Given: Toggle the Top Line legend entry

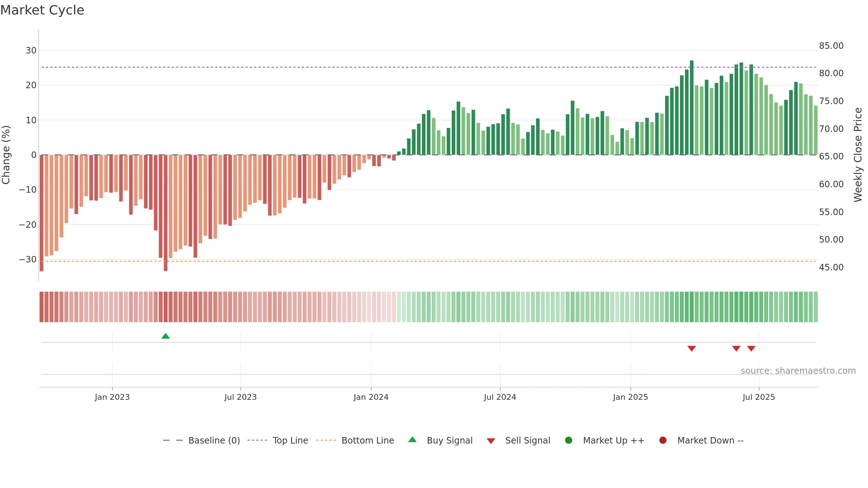Looking at the screenshot, I should pos(278,440).
